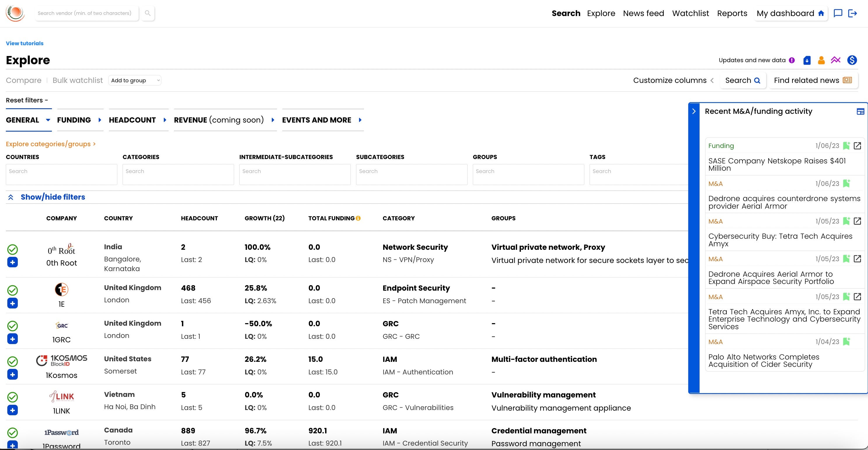Go to Search in top navigation

point(566,13)
